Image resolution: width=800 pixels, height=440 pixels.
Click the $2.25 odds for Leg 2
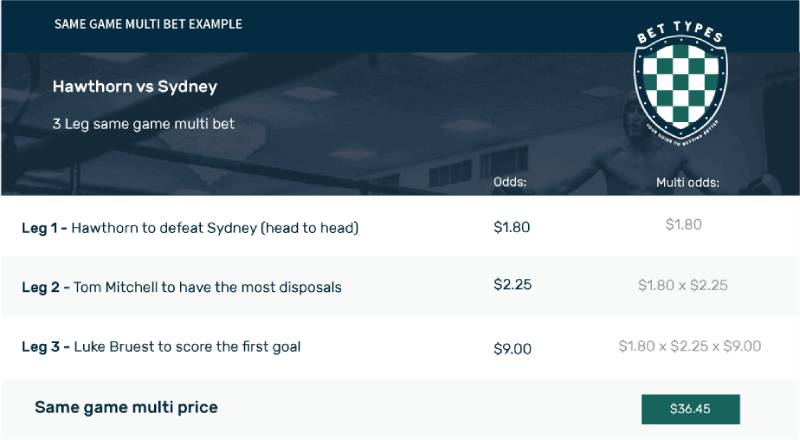tap(512, 285)
